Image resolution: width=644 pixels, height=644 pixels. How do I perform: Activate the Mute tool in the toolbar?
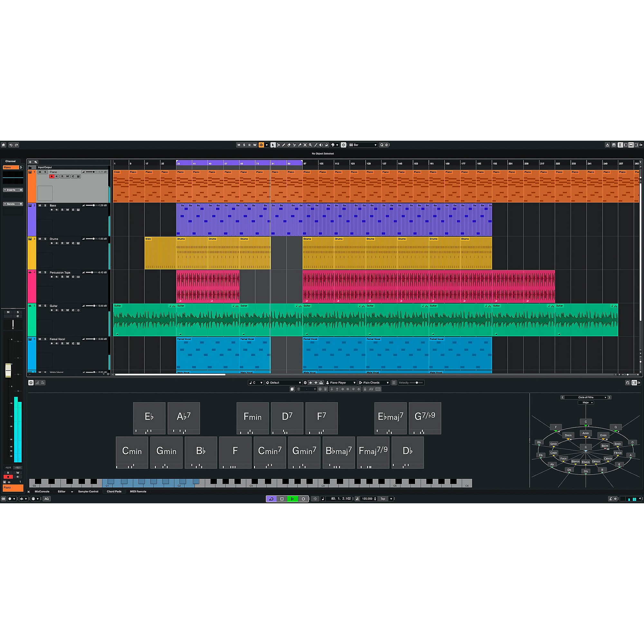pos(305,145)
